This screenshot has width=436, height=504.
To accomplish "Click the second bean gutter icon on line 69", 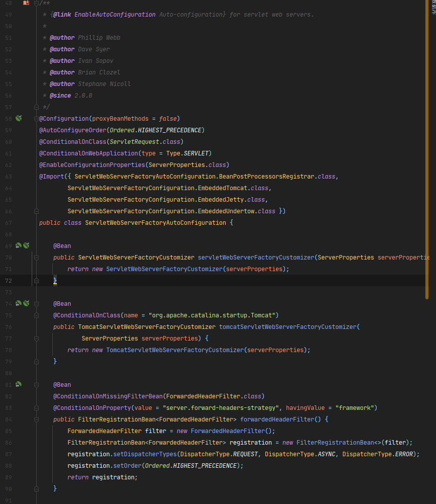I will [26, 245].
